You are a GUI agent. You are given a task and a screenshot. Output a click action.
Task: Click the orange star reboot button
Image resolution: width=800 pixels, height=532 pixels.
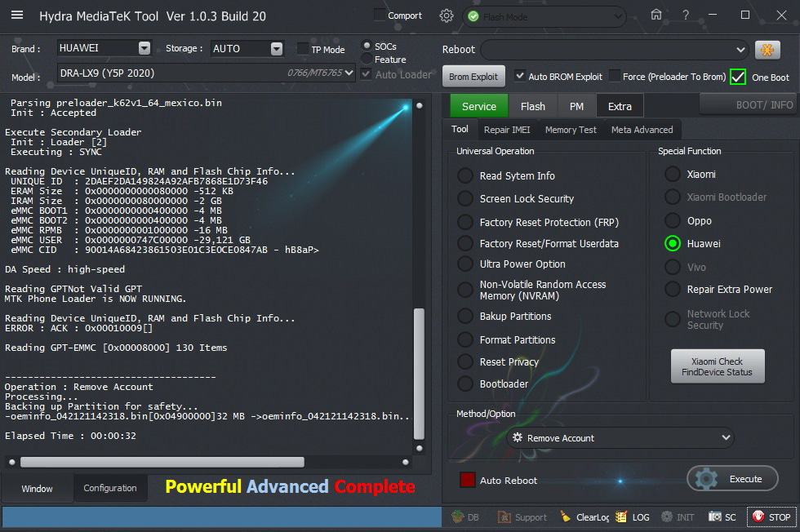coord(767,50)
